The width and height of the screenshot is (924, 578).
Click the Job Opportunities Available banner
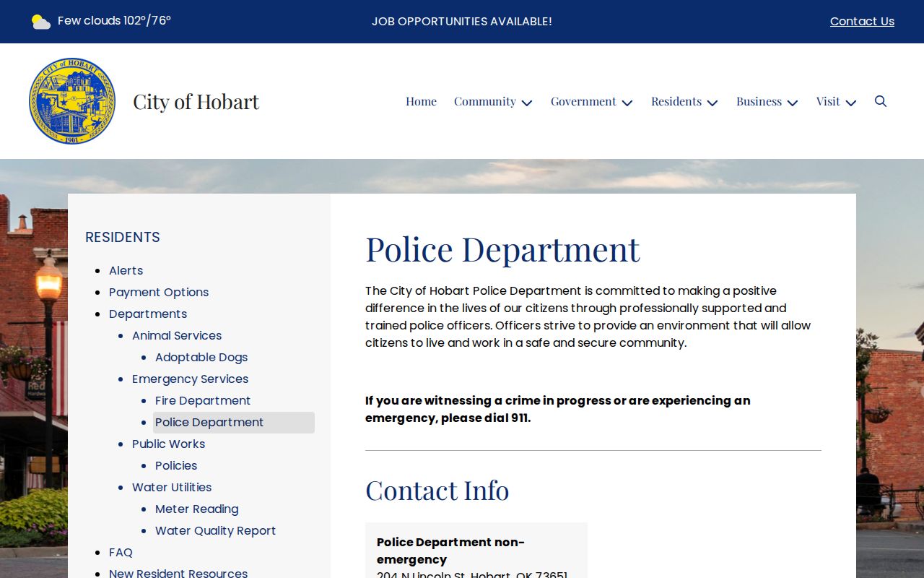tap(462, 22)
